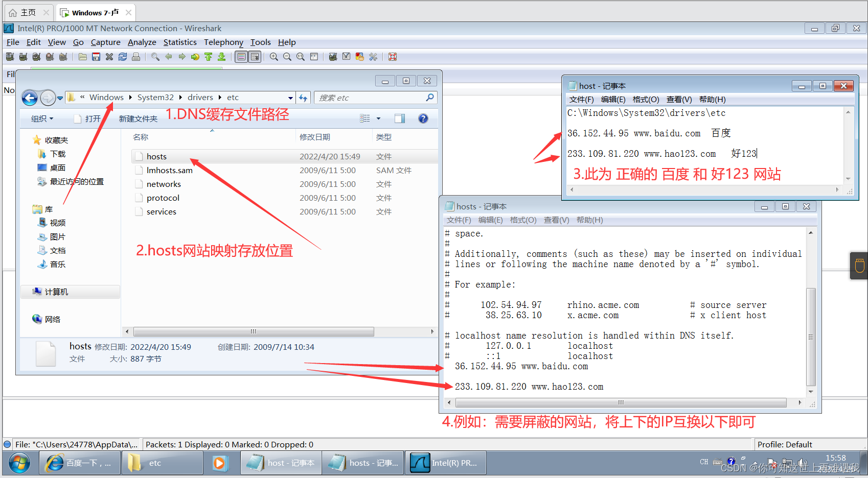
Task: Reset Wireshark zoom to normal size 1:1
Action: click(x=301, y=57)
